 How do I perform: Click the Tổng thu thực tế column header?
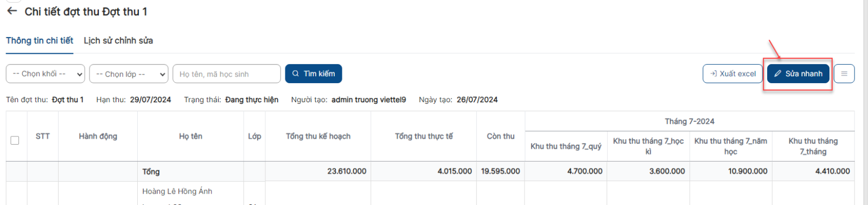424,136
